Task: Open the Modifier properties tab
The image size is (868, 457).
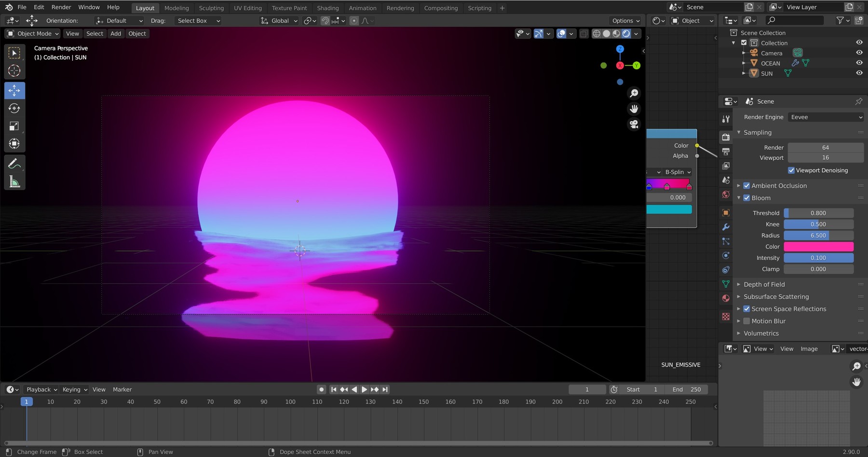Action: (726, 226)
